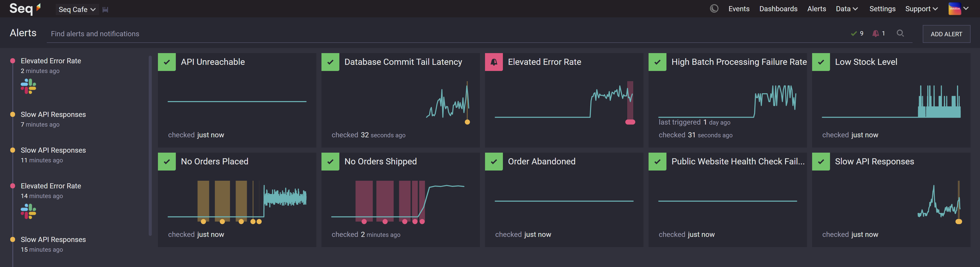Click the red marker on the Elevated Error Rate chart
The image size is (980, 267).
coord(630,122)
